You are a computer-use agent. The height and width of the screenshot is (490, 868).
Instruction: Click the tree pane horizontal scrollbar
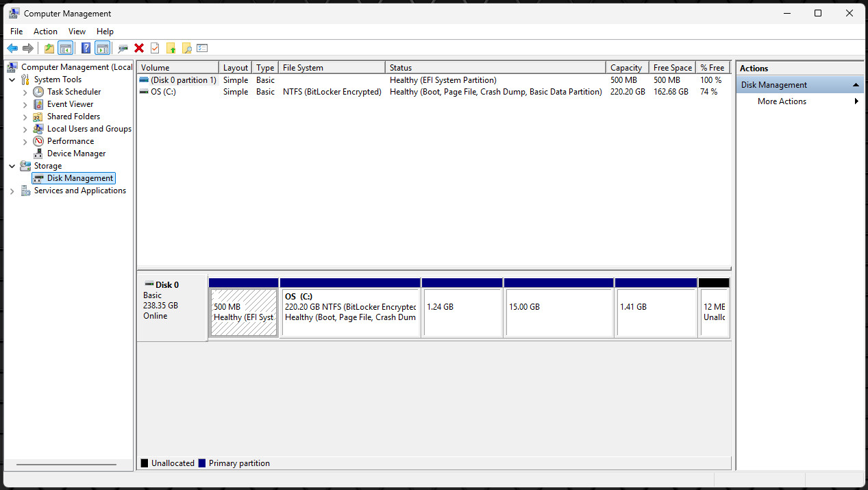pos(66,465)
